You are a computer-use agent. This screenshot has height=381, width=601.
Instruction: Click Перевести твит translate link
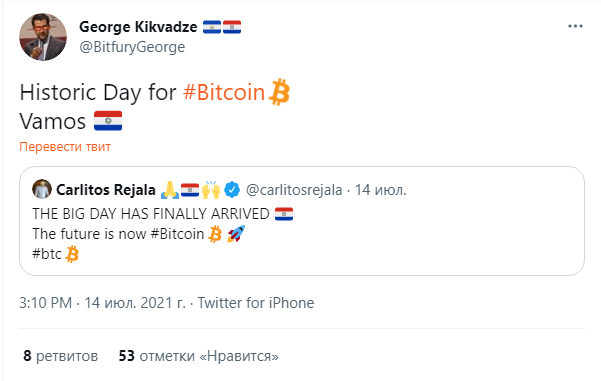point(65,147)
